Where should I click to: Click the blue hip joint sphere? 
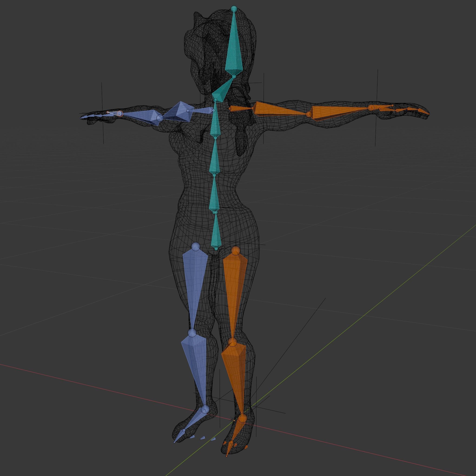click(x=196, y=247)
